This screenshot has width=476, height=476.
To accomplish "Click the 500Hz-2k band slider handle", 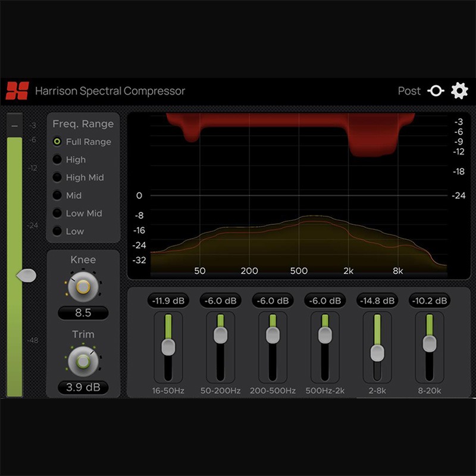I will click(325, 335).
